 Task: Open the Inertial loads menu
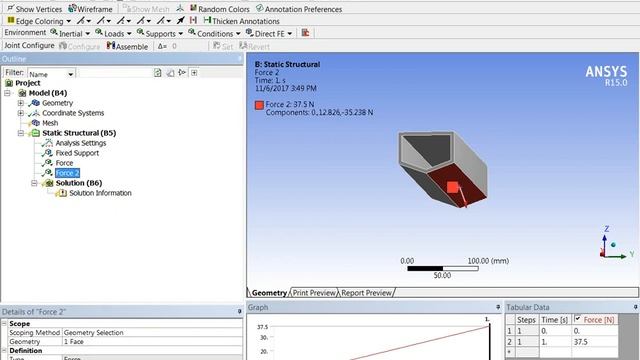tap(70, 33)
